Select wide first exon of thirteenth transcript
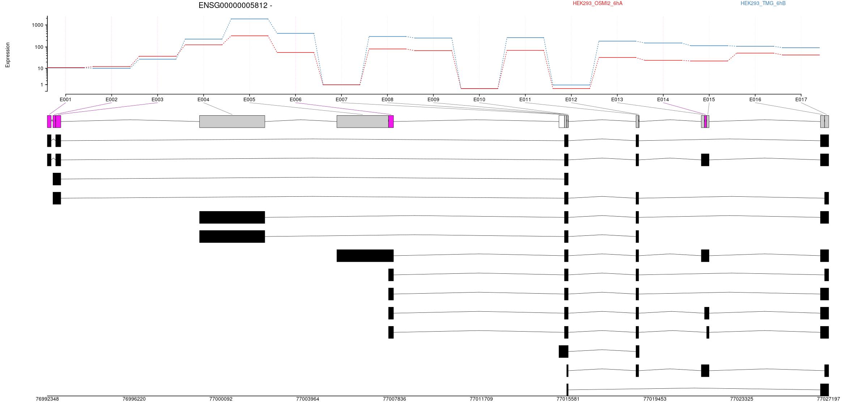The width and height of the screenshot is (868, 405). [x=563, y=351]
